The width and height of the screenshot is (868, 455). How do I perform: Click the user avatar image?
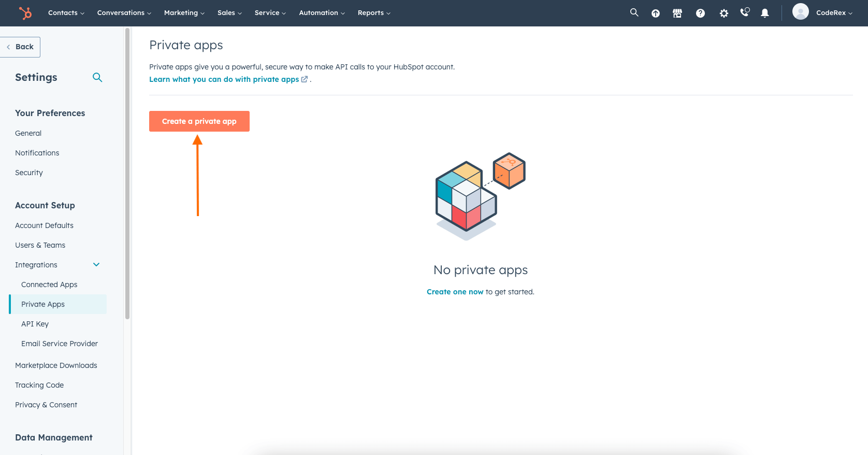click(x=801, y=11)
